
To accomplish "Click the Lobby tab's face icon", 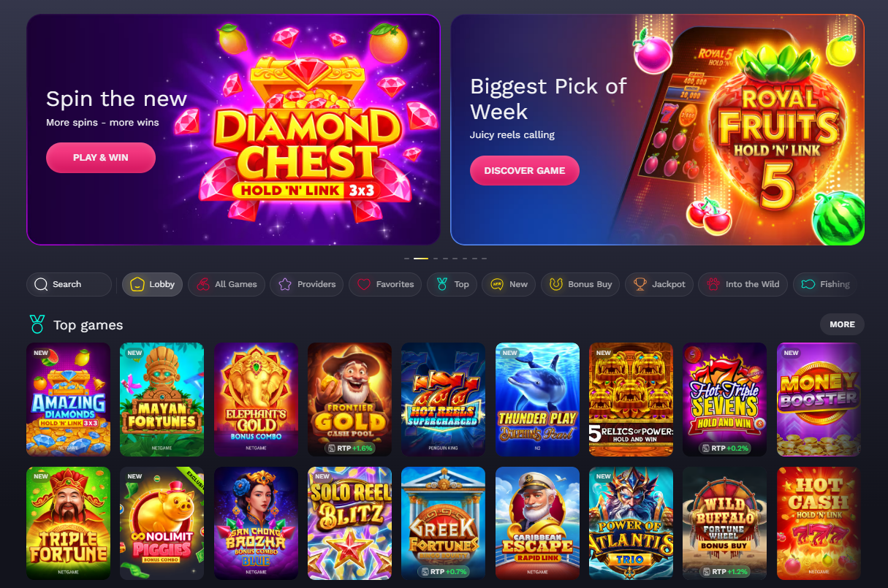I will (137, 284).
